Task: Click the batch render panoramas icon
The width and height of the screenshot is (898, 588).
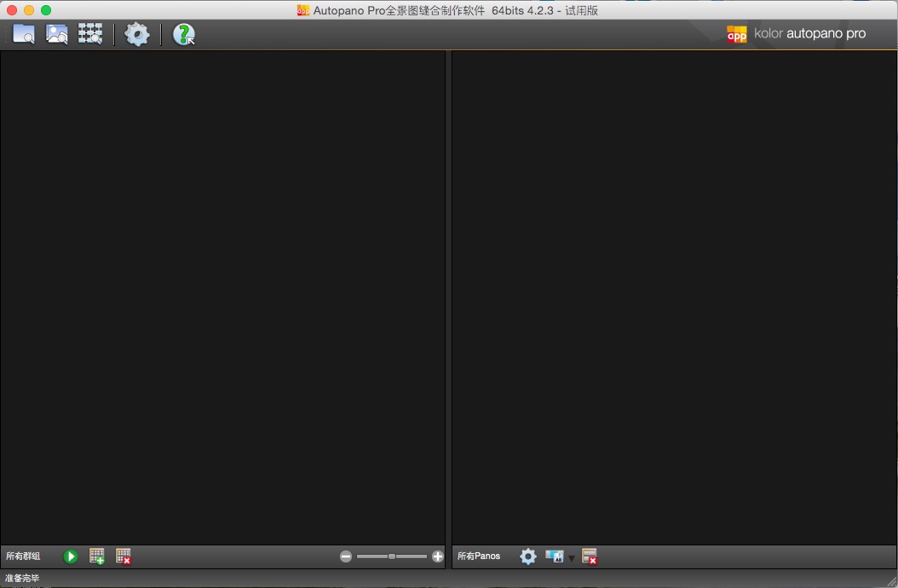Action: (555, 556)
